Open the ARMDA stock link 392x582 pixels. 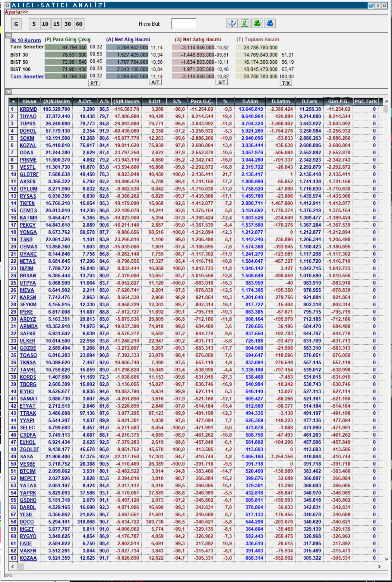click(29, 326)
